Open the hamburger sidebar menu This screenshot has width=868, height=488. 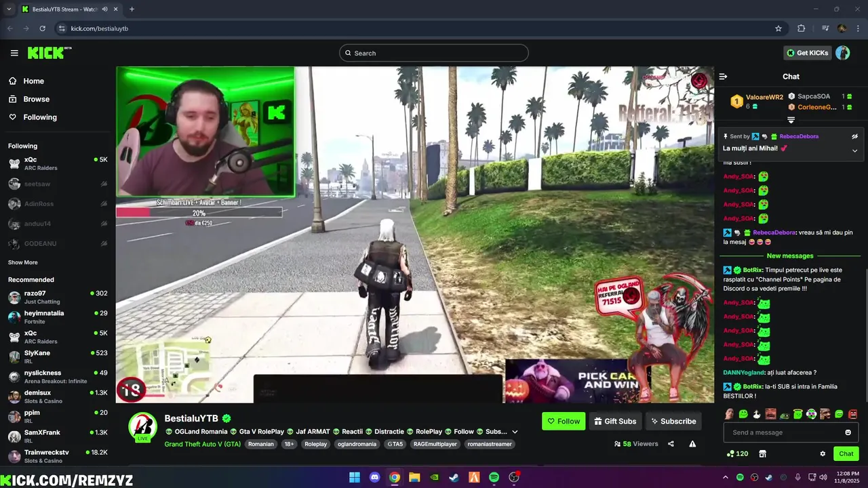[14, 53]
